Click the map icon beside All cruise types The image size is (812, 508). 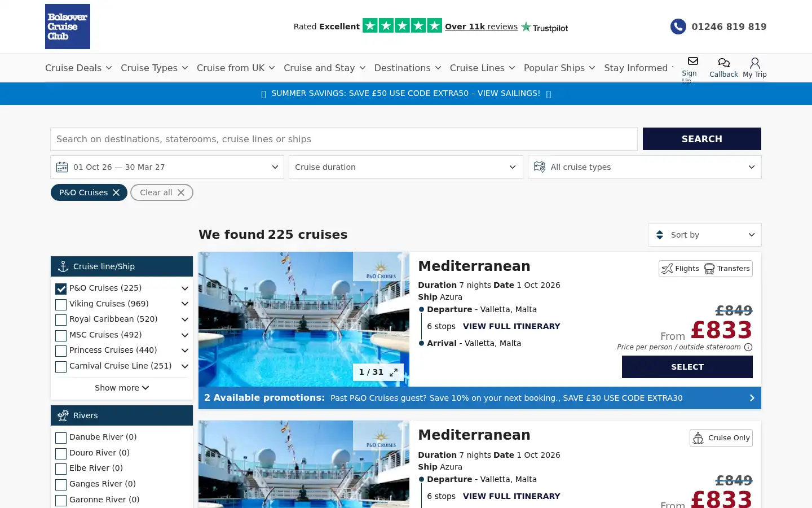coord(540,167)
